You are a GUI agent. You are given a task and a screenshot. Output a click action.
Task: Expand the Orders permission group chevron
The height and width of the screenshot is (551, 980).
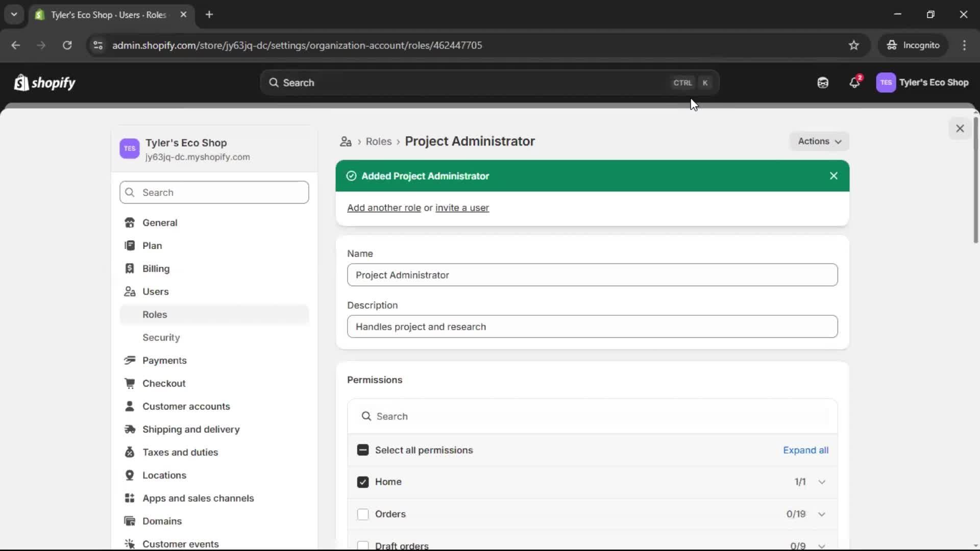[822, 514]
